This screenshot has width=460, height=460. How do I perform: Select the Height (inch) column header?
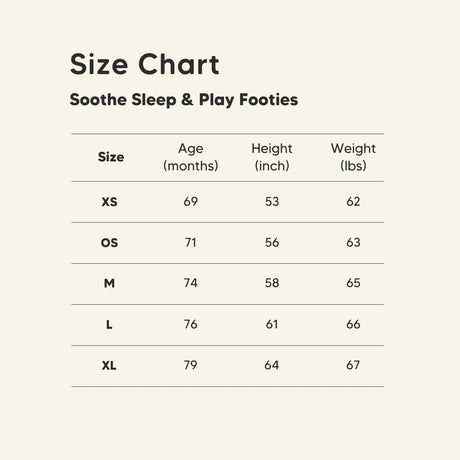click(272, 157)
